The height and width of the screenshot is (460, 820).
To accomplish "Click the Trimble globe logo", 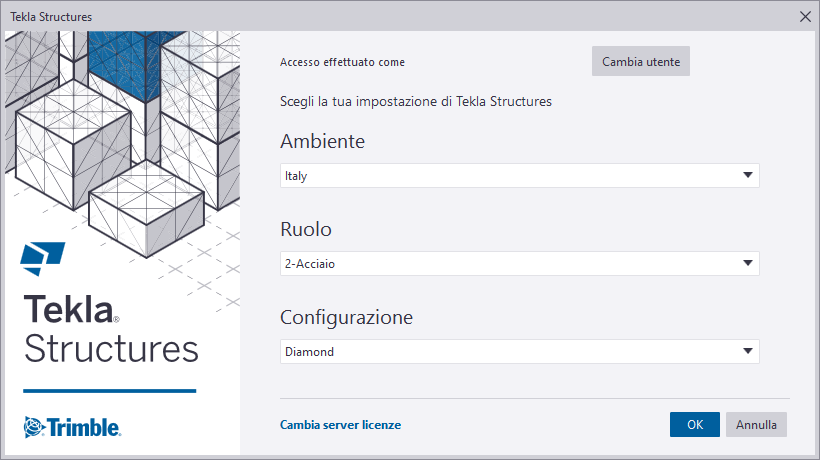I will click(35, 427).
